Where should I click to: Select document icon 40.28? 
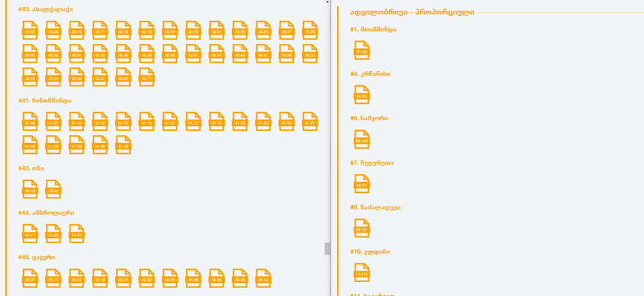click(x=310, y=30)
